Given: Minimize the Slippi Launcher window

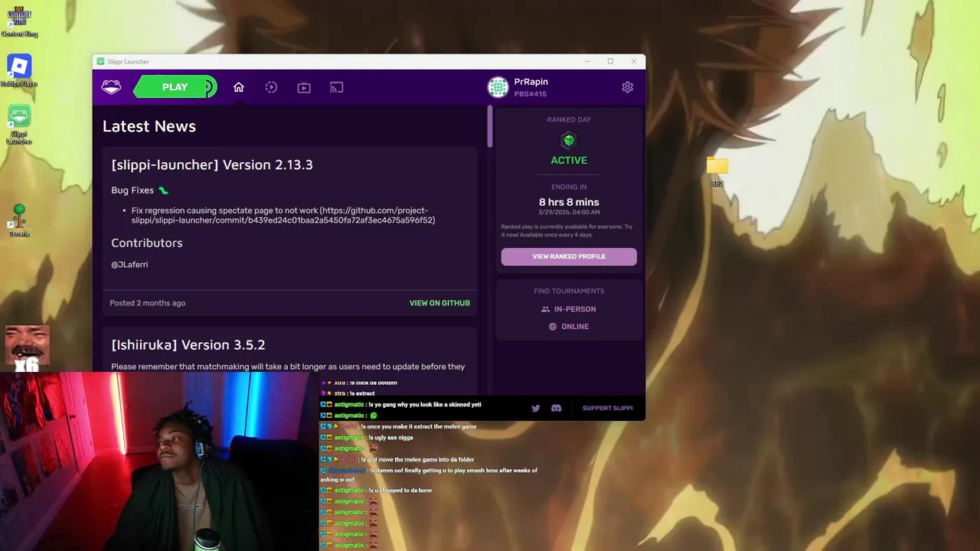Looking at the screenshot, I should pyautogui.click(x=587, y=61).
